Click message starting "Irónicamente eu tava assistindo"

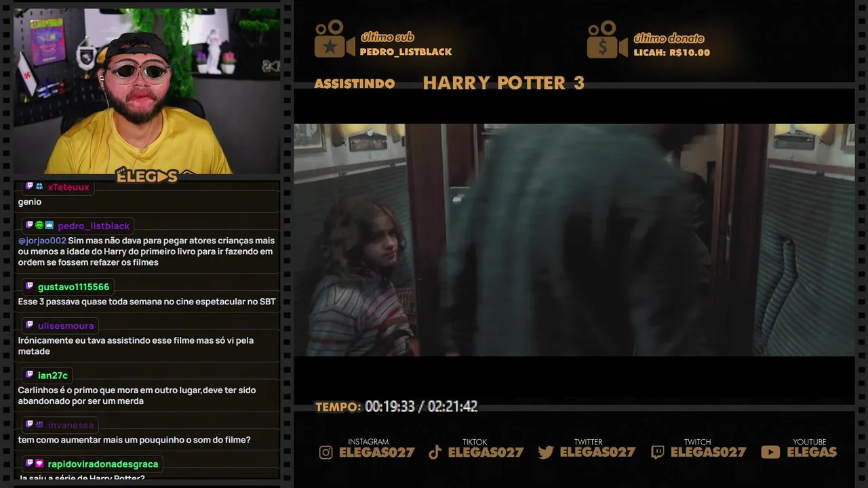(x=136, y=346)
